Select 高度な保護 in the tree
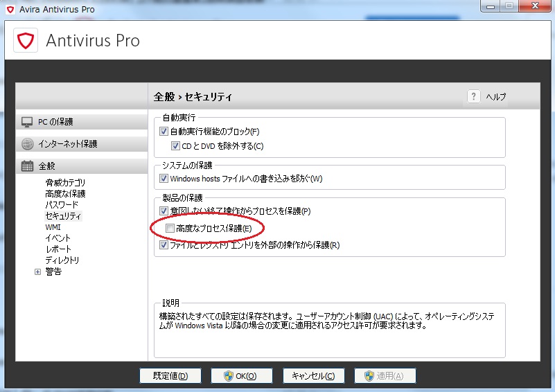Screen dimensions: 555x392 tap(66, 194)
